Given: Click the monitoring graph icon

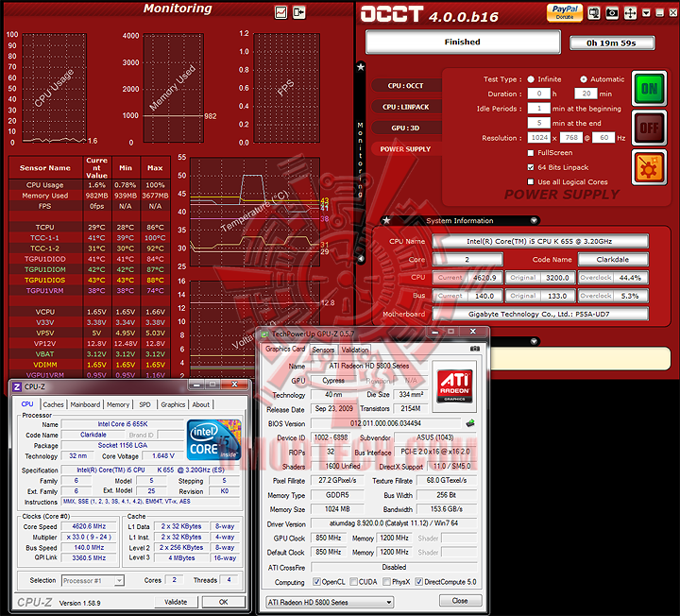Looking at the screenshot, I should pos(281,12).
